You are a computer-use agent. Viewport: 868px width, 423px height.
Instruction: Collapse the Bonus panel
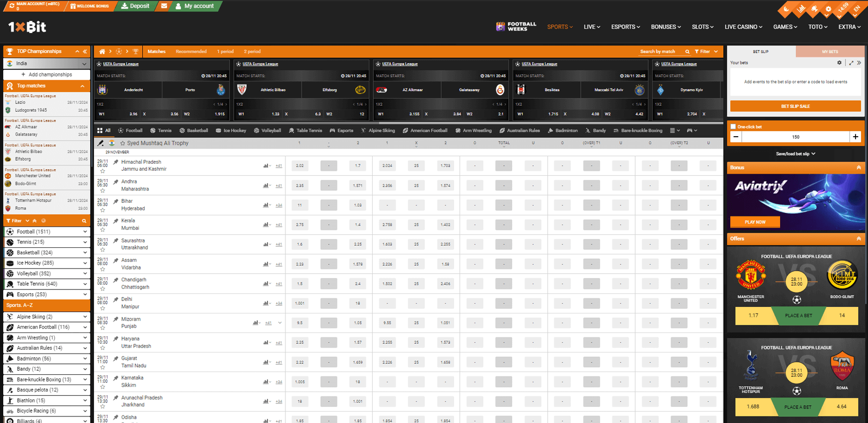pos(859,168)
